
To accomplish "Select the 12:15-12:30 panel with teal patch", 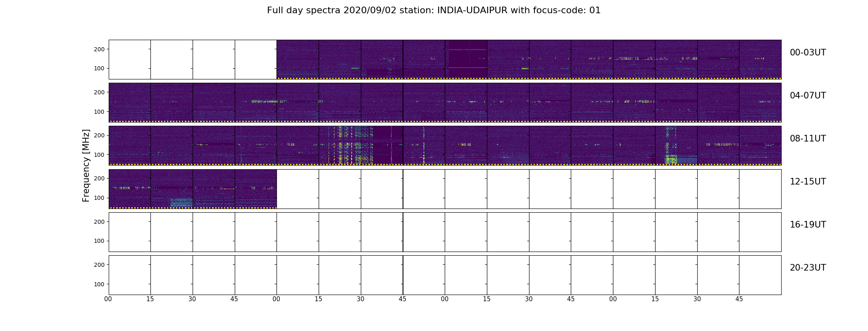I will [x=172, y=188].
